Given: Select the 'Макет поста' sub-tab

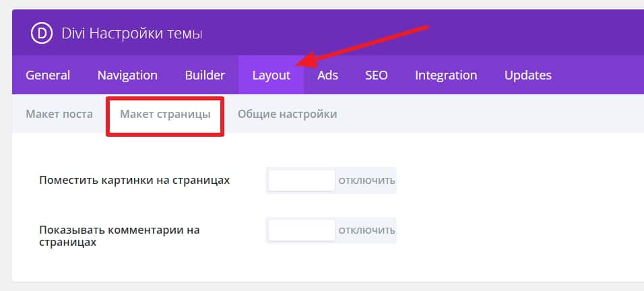Looking at the screenshot, I should tap(59, 114).
